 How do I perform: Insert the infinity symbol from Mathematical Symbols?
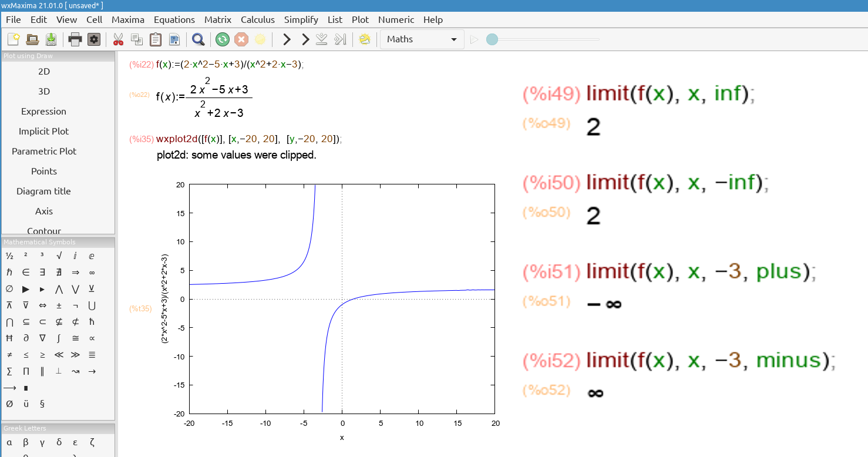92,272
